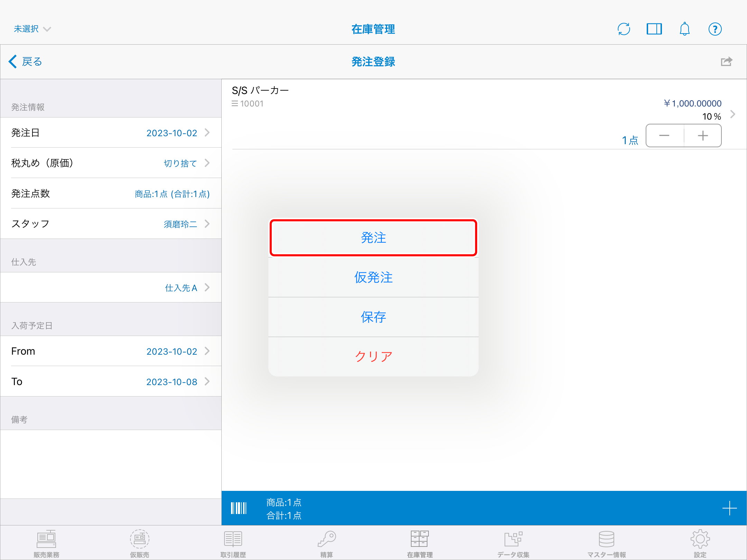
Task: Tap the barcode scanner icon in blue bar
Action: tap(239, 508)
